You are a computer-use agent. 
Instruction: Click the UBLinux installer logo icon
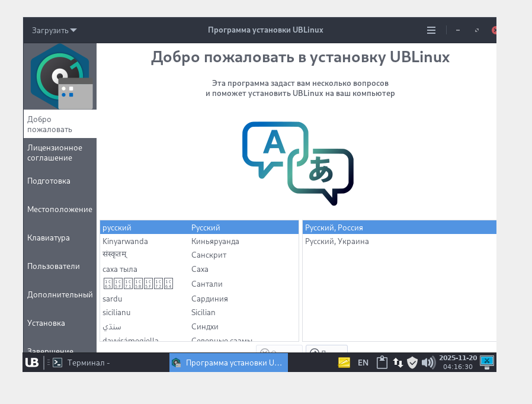point(60,76)
